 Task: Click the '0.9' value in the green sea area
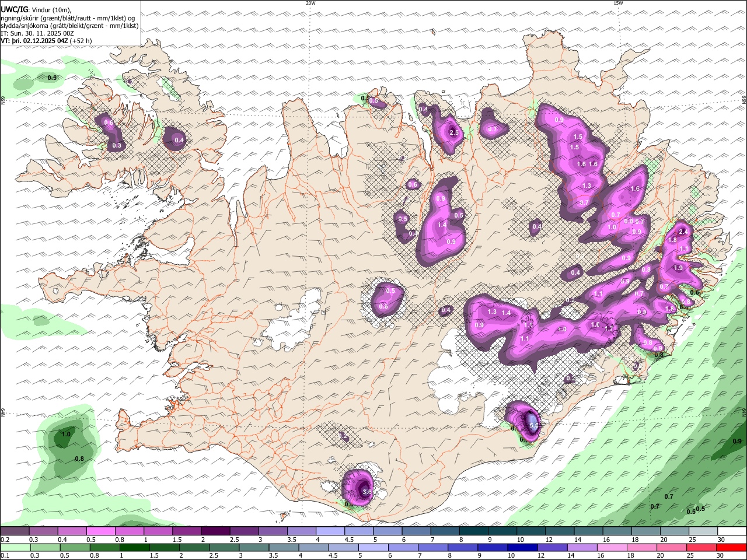tap(737, 441)
